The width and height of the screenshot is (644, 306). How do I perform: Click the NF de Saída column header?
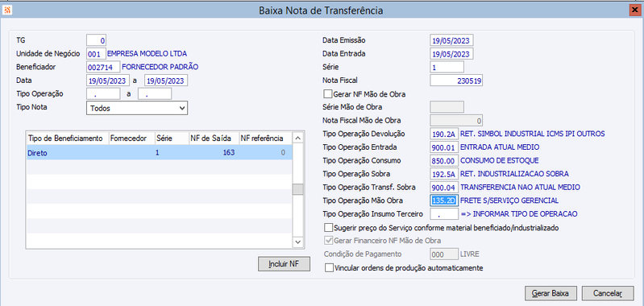click(214, 139)
